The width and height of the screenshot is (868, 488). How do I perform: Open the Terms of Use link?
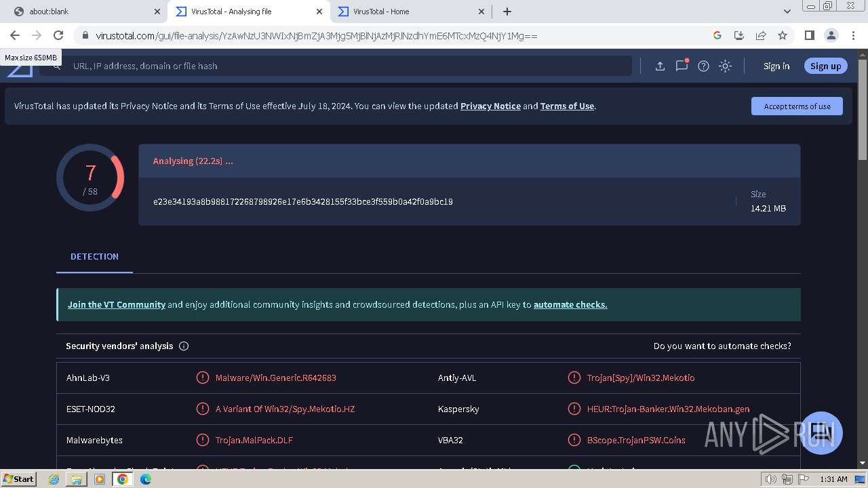click(x=567, y=106)
